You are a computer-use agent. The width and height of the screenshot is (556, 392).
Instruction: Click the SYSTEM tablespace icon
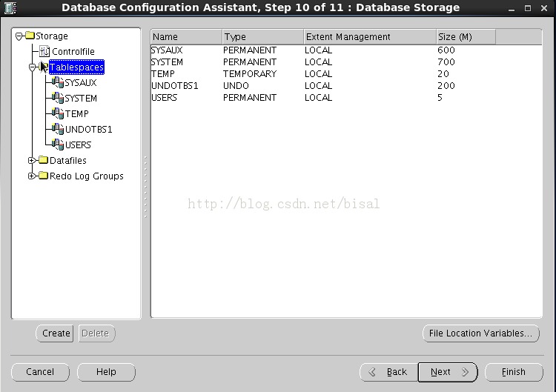click(58, 98)
